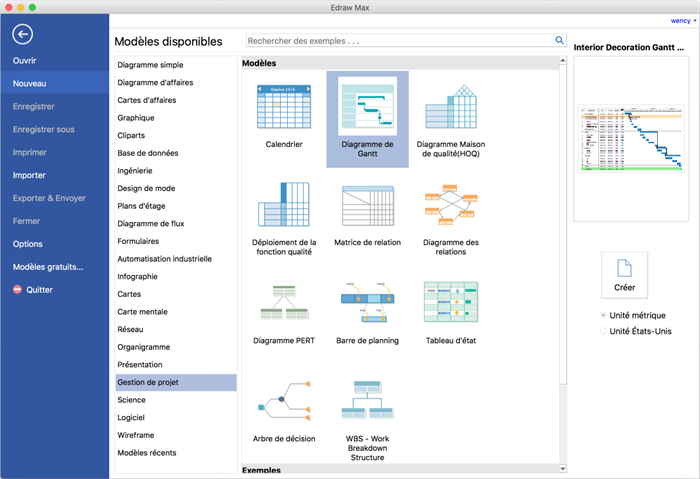Select the Modèles récents category
Screen dimensions: 700x479
tap(176, 453)
